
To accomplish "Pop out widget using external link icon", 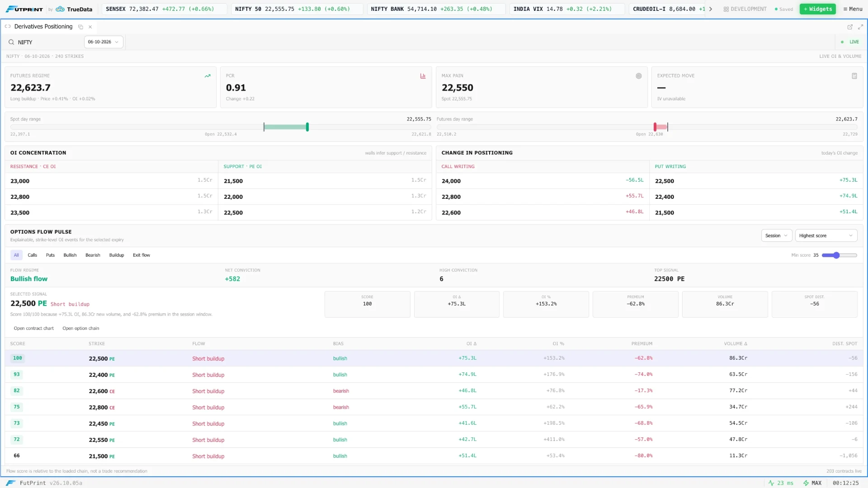I will click(850, 27).
